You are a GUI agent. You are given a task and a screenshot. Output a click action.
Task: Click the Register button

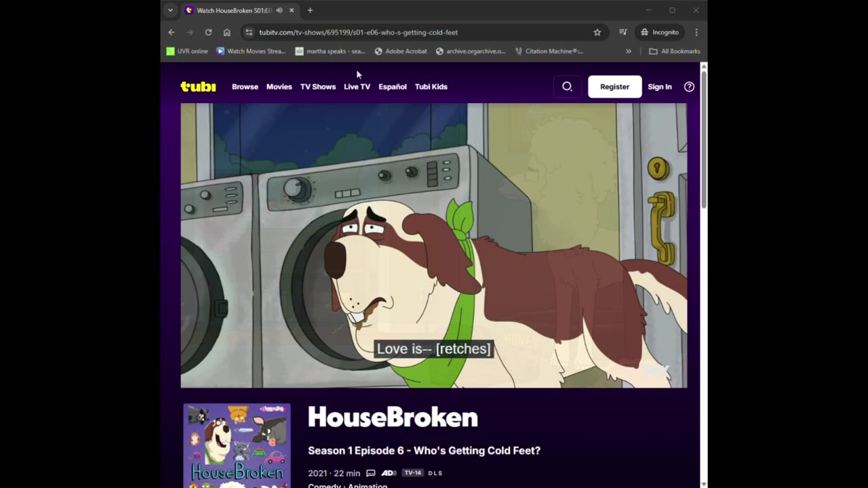tap(614, 87)
